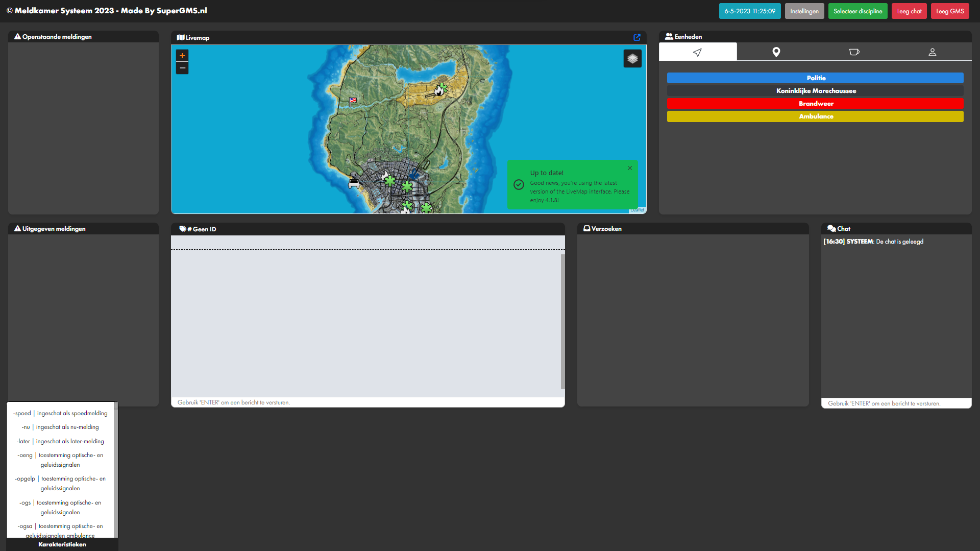Image resolution: width=980 pixels, height=551 pixels.
Task: Focus the Geen ID message input field
Action: click(367, 402)
